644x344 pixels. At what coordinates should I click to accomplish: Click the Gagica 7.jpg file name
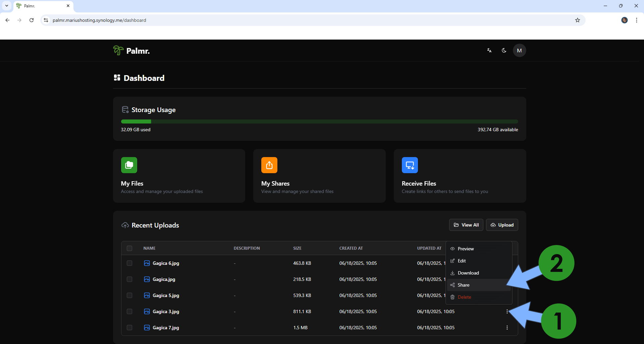pos(166,328)
